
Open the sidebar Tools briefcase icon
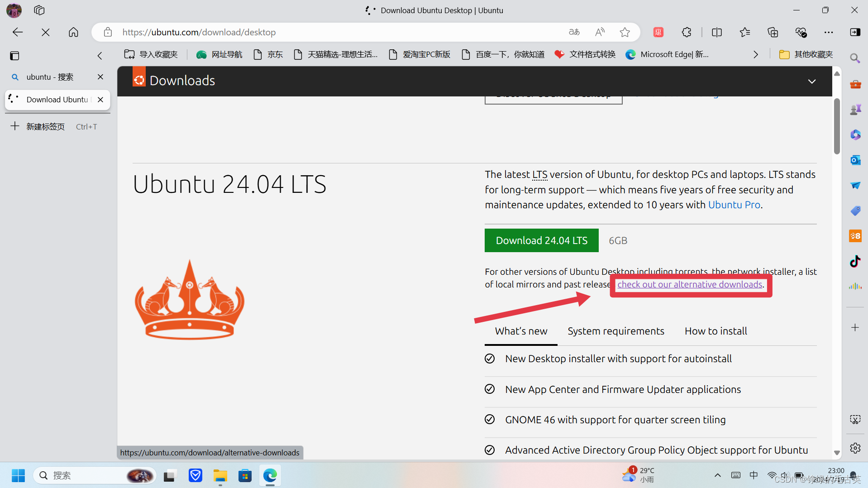[x=855, y=84]
